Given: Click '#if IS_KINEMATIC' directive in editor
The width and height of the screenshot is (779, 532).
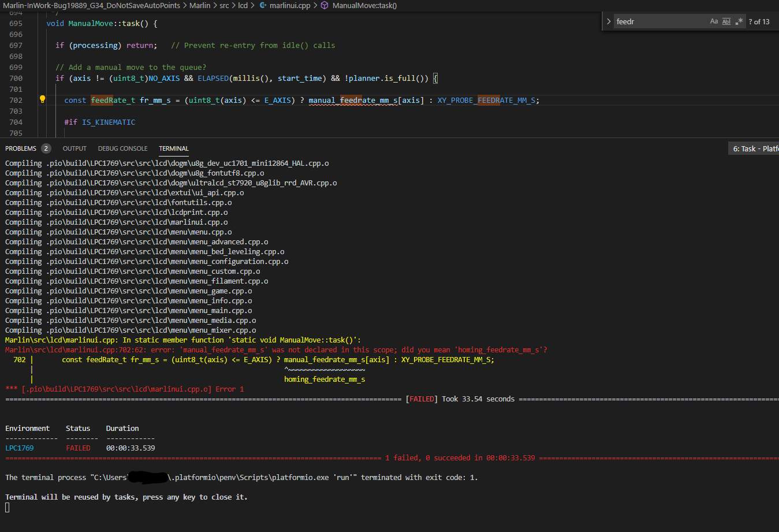Looking at the screenshot, I should click(x=100, y=122).
